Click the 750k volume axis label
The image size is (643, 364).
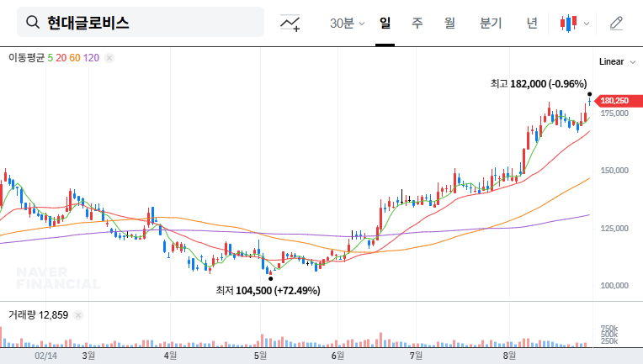point(609,329)
